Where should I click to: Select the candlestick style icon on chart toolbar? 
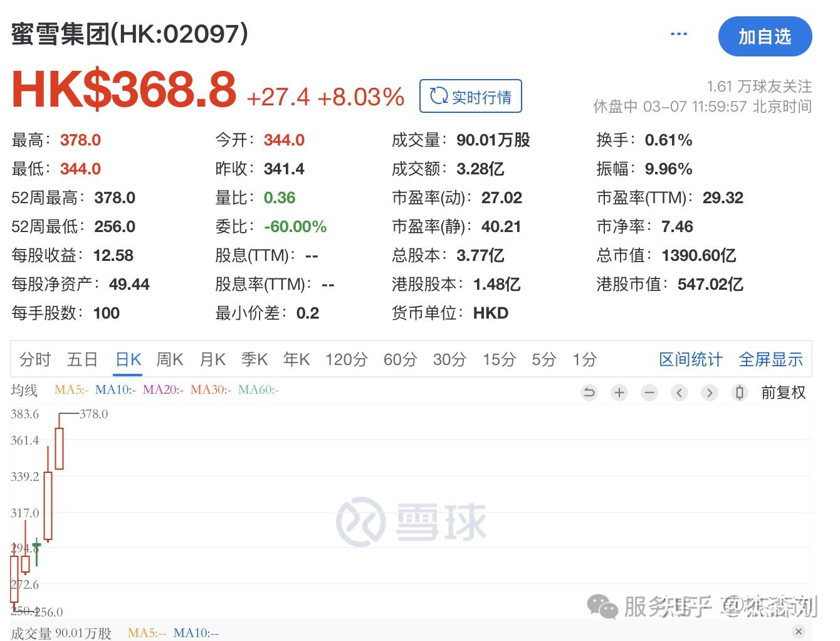click(x=740, y=392)
